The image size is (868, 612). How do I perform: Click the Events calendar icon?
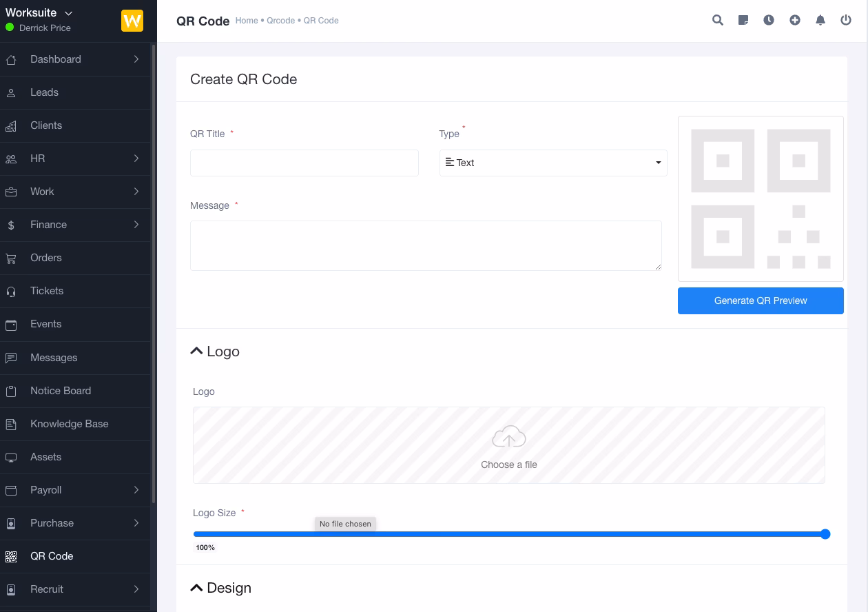point(11,325)
